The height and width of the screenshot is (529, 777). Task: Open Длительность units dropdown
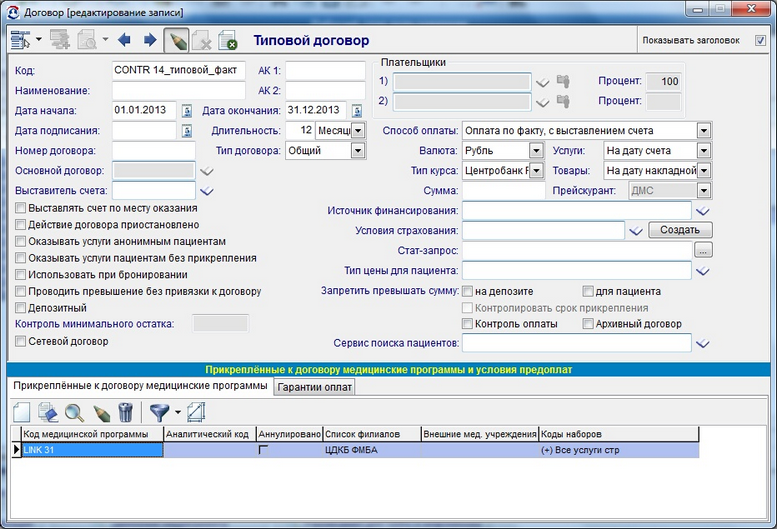(x=358, y=131)
